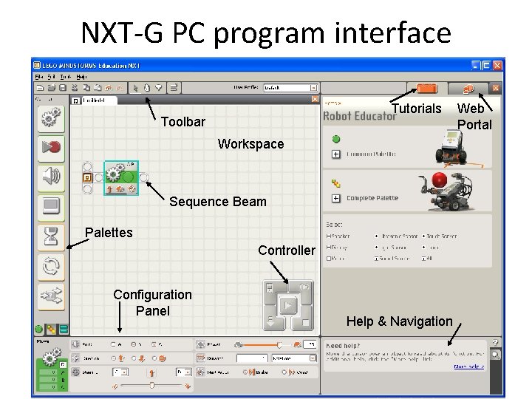This screenshot has width=532, height=399.
Task: Switch to the complete palette tab
Action: 51,329
